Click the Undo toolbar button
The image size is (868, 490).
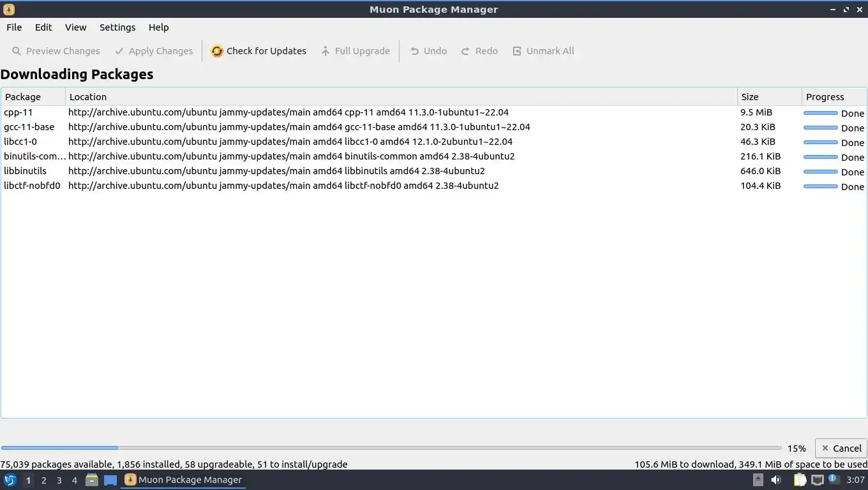tap(428, 51)
